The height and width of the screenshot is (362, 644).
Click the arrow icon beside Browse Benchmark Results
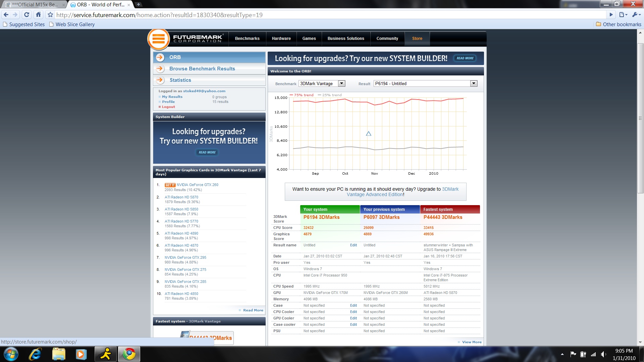pyautogui.click(x=160, y=69)
